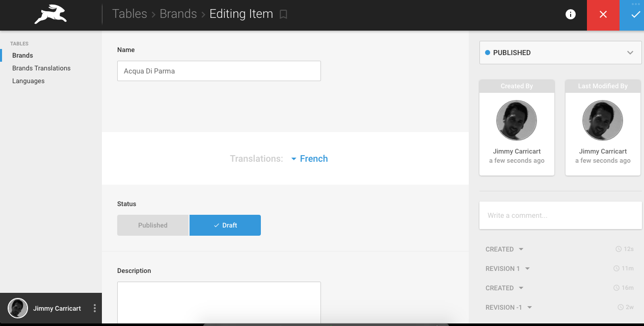Edit the Name field Acqua Di Parma
This screenshot has width=644, height=326.
click(219, 71)
